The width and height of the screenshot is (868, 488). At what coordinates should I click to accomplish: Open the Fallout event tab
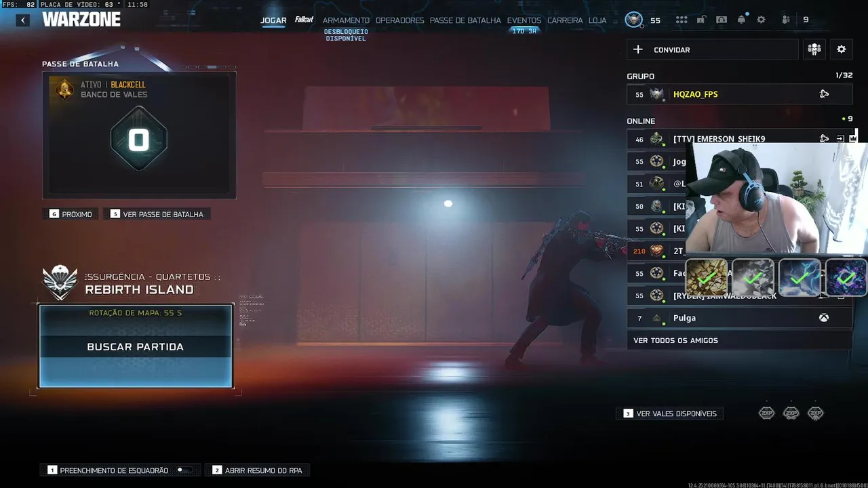pyautogui.click(x=304, y=20)
